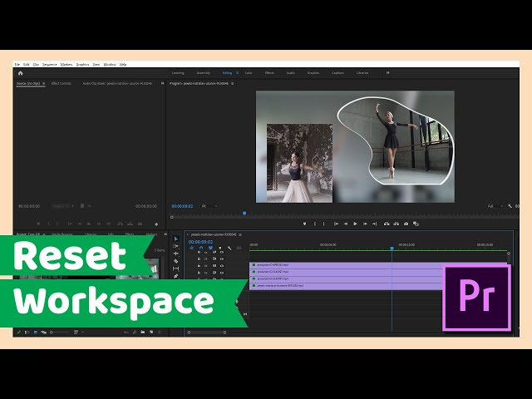Add marker from timeline header
Viewport: 532px width, 399px height.
pos(219,248)
